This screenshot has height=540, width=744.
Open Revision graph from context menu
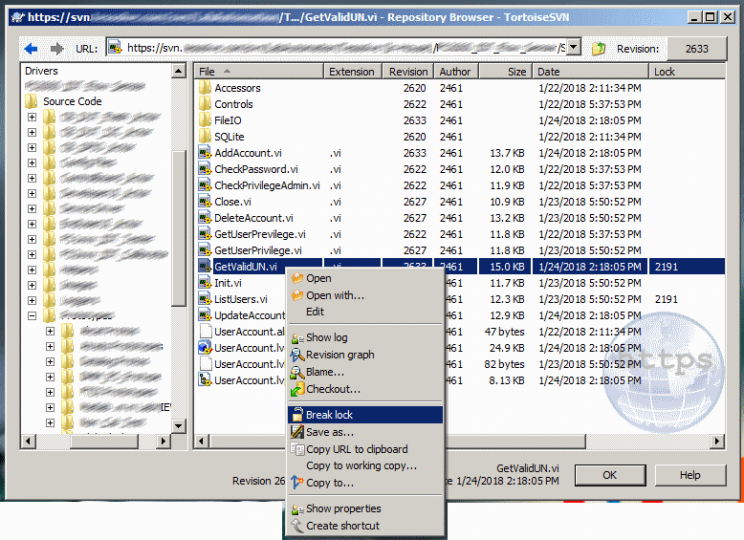click(339, 355)
